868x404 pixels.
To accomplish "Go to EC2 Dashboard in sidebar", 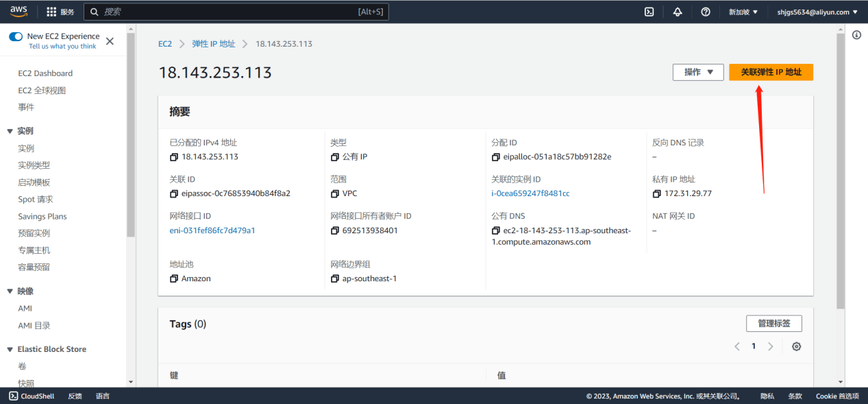I will click(x=45, y=73).
